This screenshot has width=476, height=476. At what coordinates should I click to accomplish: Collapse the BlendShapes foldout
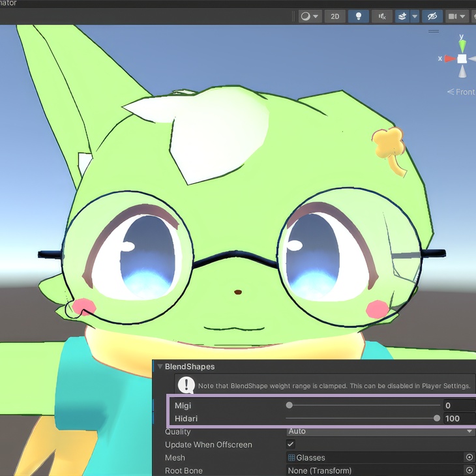pyautogui.click(x=160, y=366)
